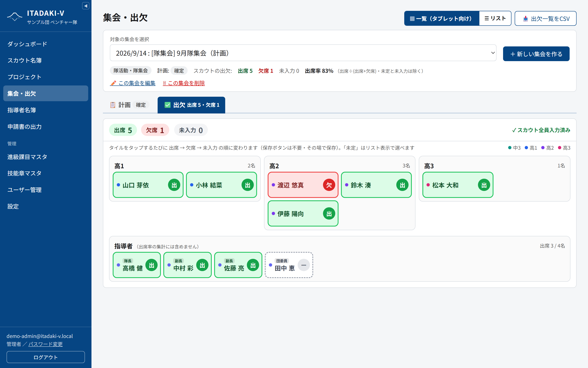588x368 pixels.
Task: Click the 中3 legend color dot
Action: [x=510, y=148]
